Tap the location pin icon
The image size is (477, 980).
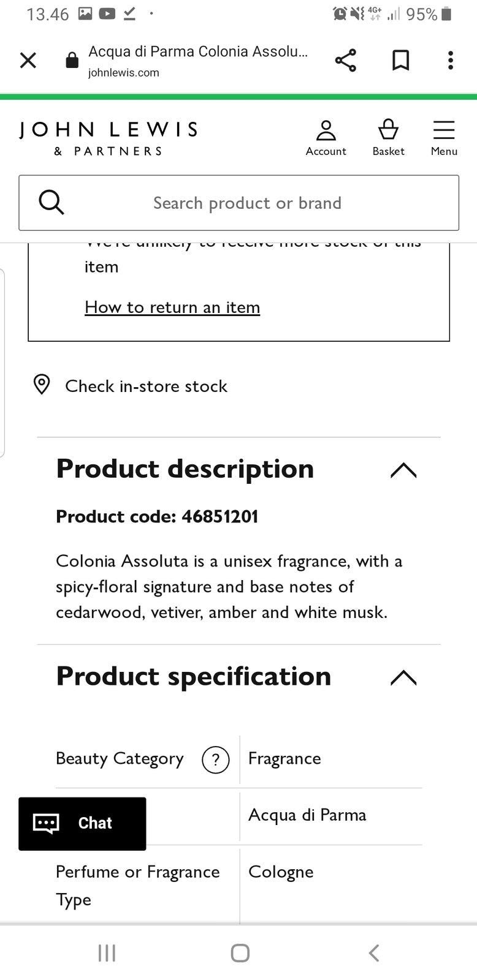[x=42, y=385]
